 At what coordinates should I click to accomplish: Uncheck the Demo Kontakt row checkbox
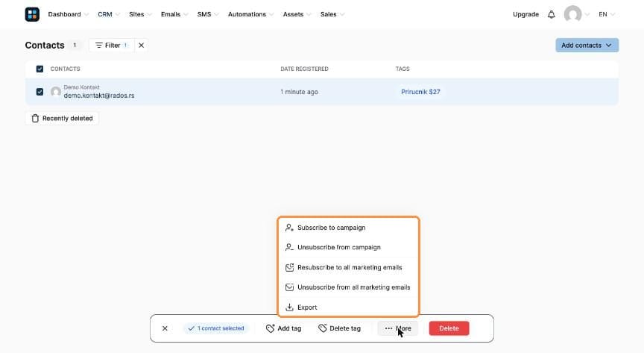(40, 91)
